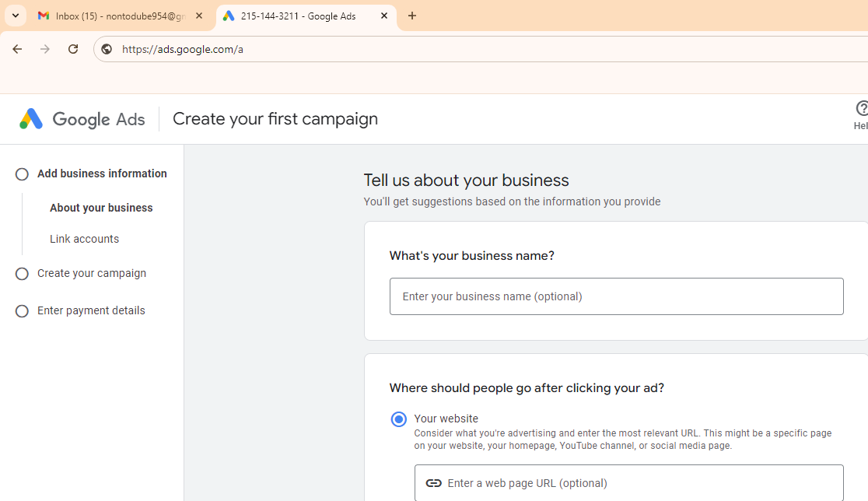Open a new browser tab
Viewport: 868px width, 501px height.
coord(412,16)
